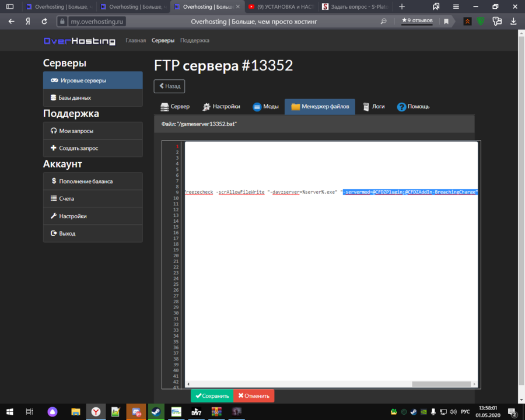Click the editor horizontal scrollbar thumb

click(x=442, y=384)
